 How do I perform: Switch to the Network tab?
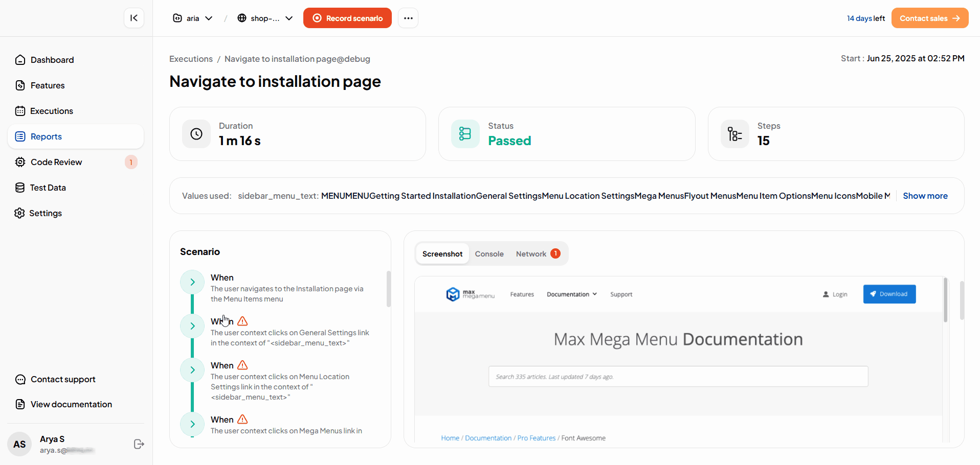(531, 254)
